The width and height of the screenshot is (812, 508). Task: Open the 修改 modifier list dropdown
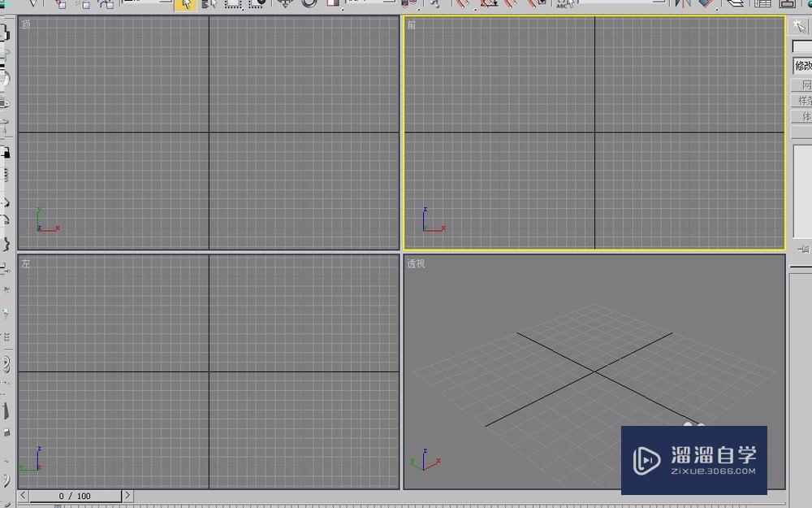click(x=802, y=66)
